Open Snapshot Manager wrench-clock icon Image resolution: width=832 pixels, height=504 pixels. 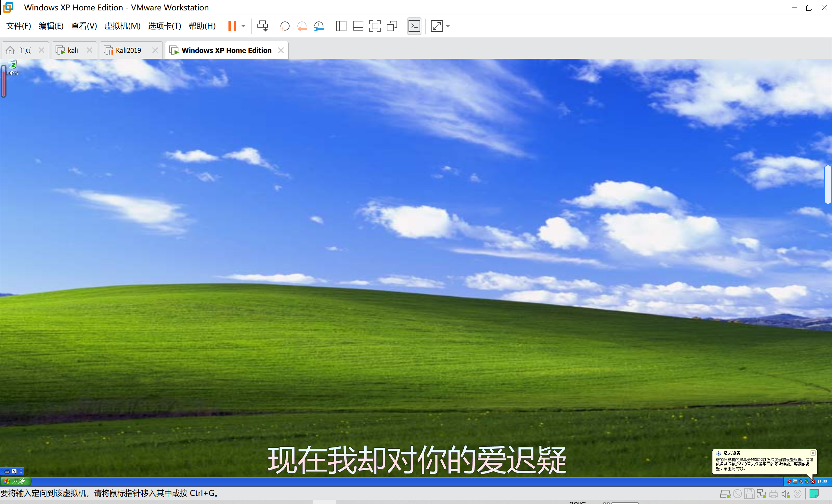coord(319,26)
